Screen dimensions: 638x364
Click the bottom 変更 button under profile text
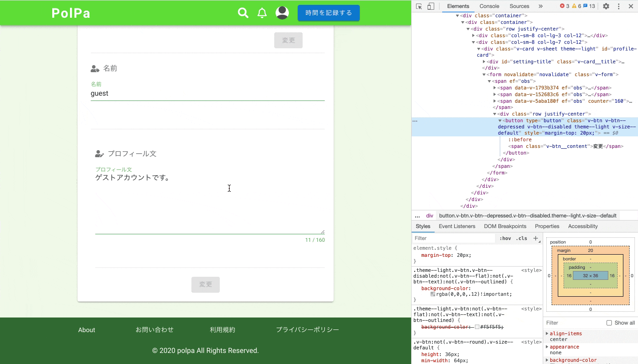206,284
